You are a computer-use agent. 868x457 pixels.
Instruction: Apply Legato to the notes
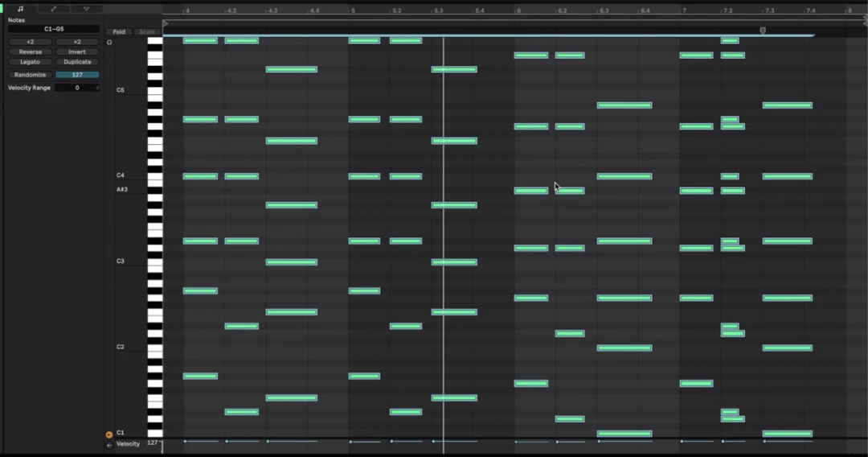[x=30, y=61]
